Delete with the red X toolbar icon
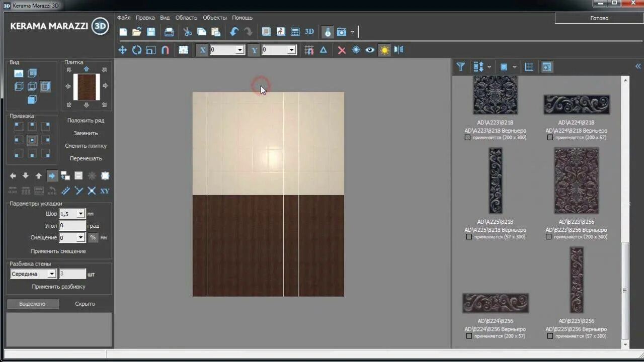Screen dimensions: 644x362 point(342,50)
